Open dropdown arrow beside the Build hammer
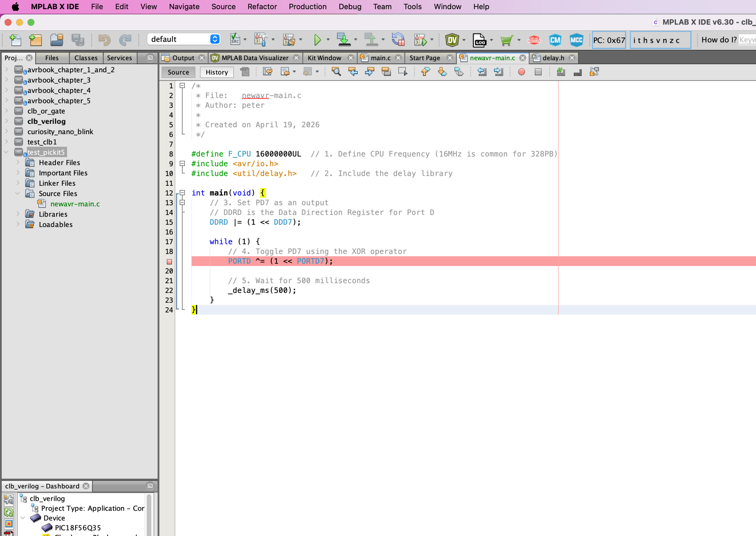Screen dimensions: 756x536 click(273, 40)
